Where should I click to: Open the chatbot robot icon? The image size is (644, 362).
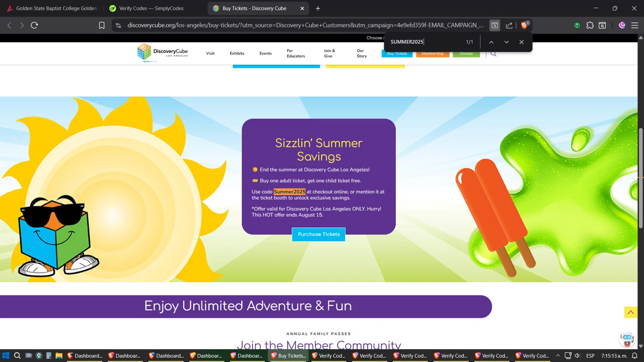(x=627, y=339)
